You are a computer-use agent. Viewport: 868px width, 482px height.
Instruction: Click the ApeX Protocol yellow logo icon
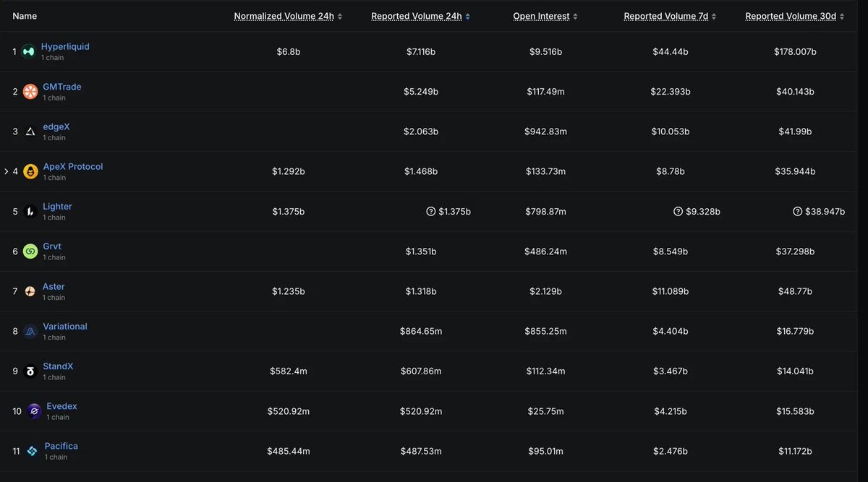coord(30,171)
